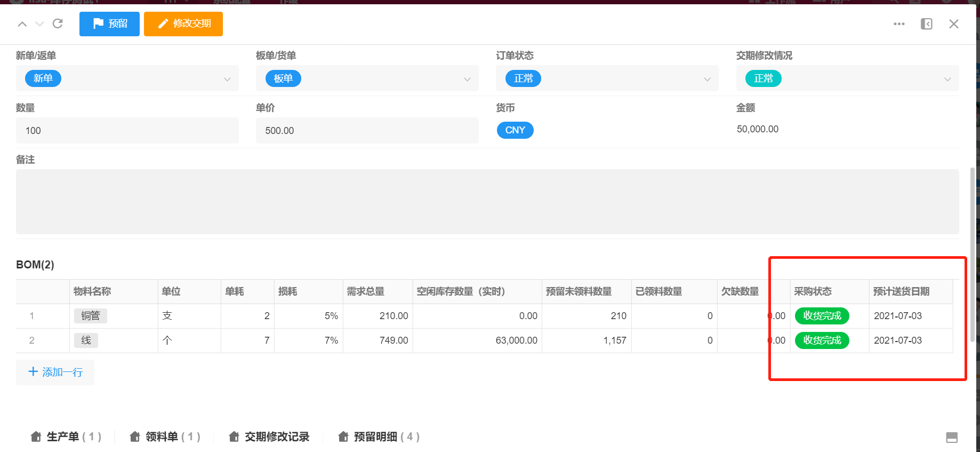Click the vertical scrollbar of the form

pos(972,255)
